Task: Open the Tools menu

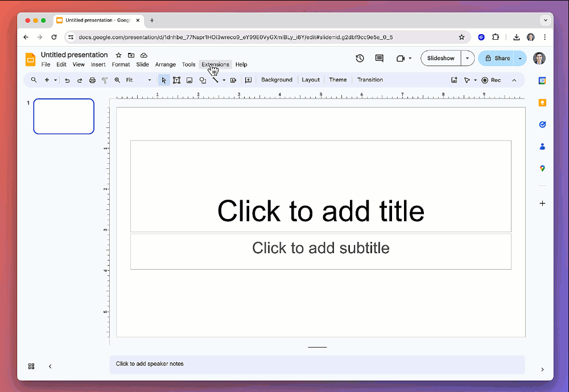Action: click(x=188, y=65)
